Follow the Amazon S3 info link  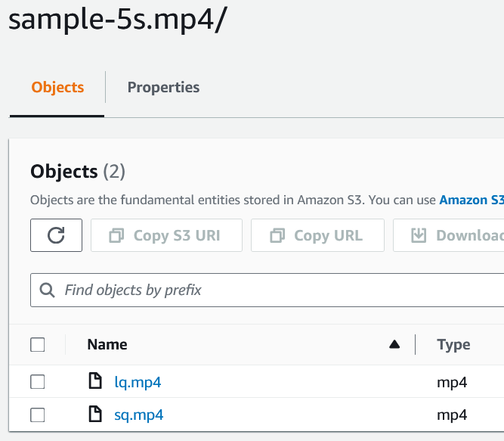pos(472,200)
